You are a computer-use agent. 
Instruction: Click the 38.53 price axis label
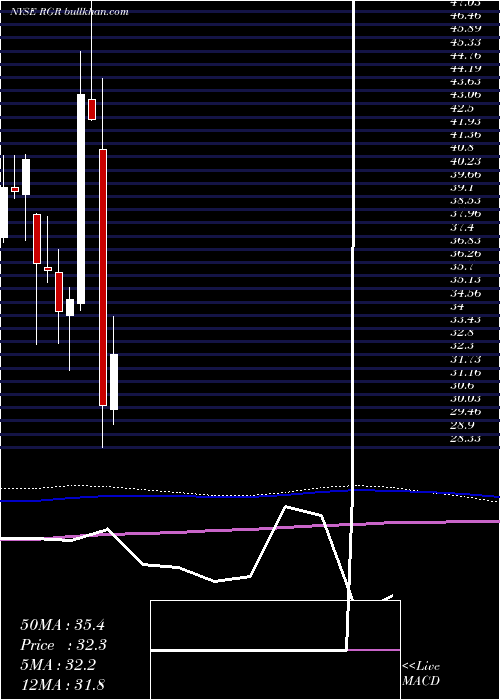(x=467, y=201)
